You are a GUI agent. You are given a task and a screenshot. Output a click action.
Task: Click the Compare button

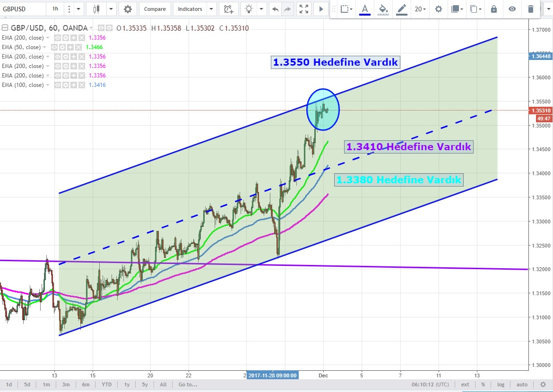(155, 9)
